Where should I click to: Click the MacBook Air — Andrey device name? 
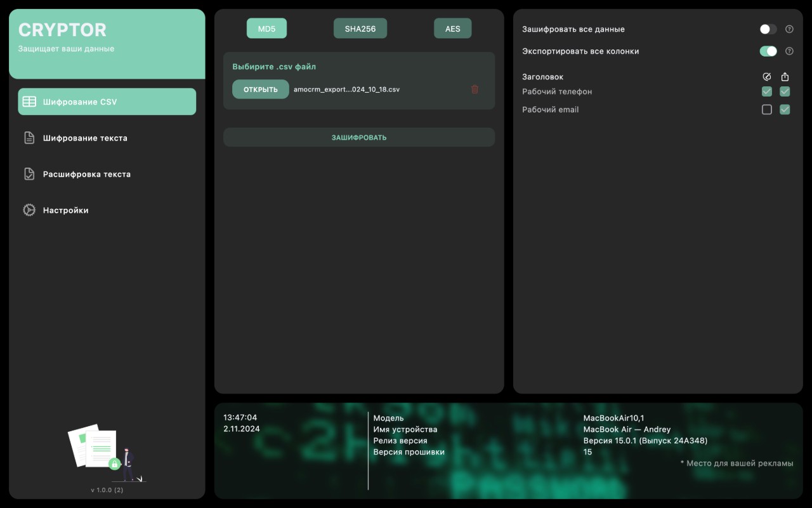pyautogui.click(x=627, y=430)
